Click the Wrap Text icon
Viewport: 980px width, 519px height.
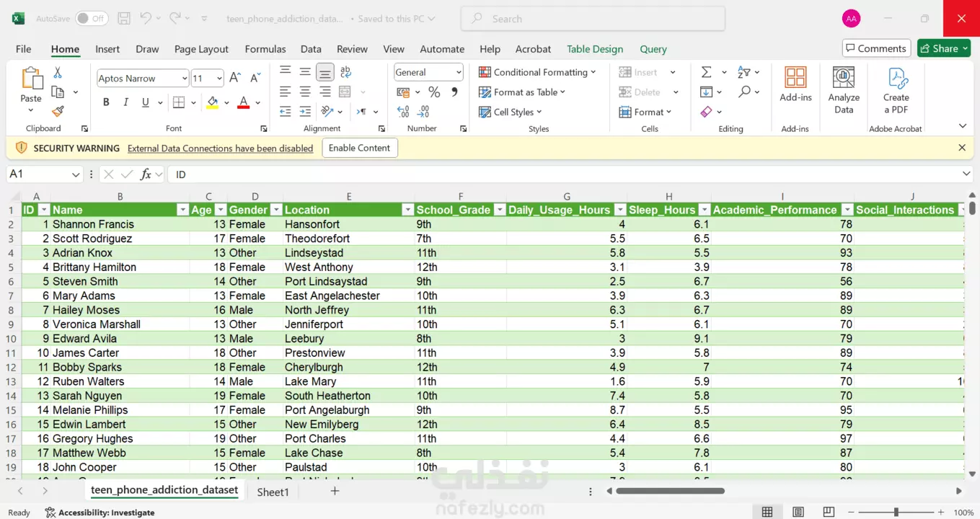pyautogui.click(x=345, y=72)
